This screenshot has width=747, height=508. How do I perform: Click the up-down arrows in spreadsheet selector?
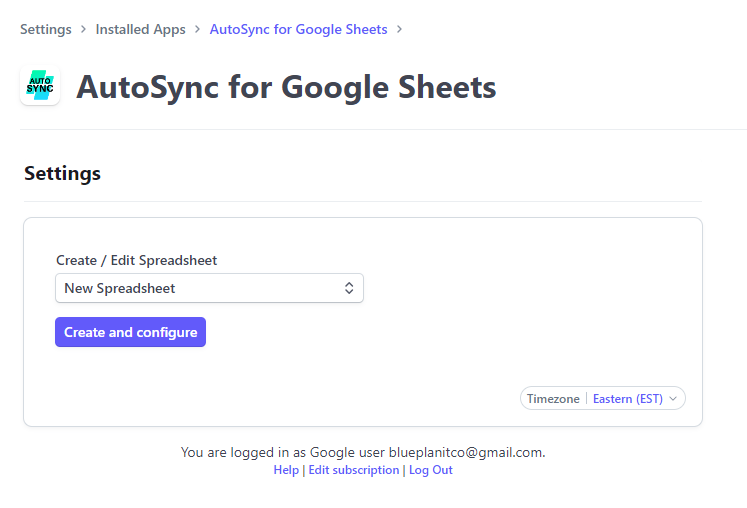[x=349, y=288]
